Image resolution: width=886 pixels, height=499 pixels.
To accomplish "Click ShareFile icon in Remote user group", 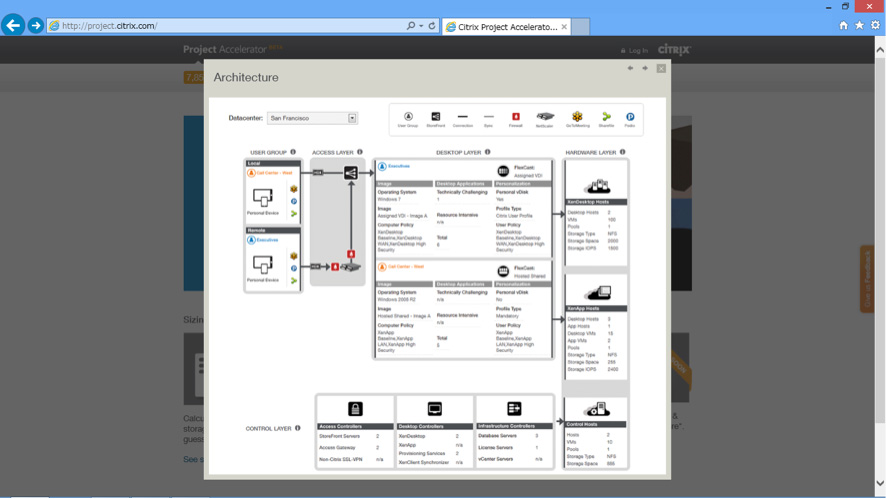I will point(294,280).
